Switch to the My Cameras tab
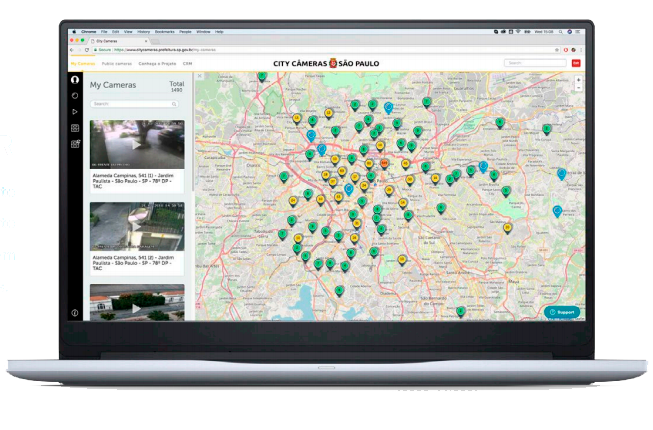This screenshot has width=653, height=430. pyautogui.click(x=83, y=63)
